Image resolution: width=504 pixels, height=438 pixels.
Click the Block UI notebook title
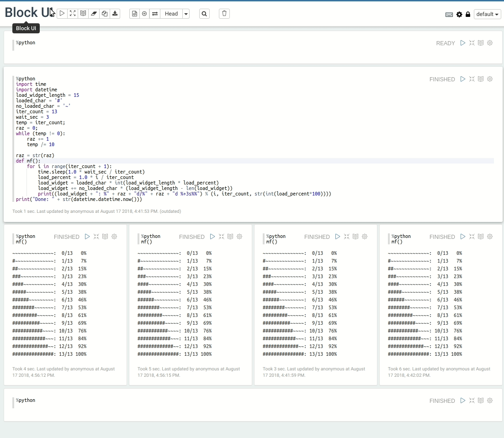pyautogui.click(x=30, y=12)
